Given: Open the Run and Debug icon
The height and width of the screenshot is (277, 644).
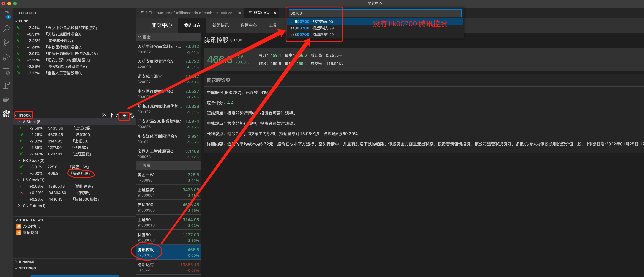Looking at the screenshot, I should pos(6,57).
